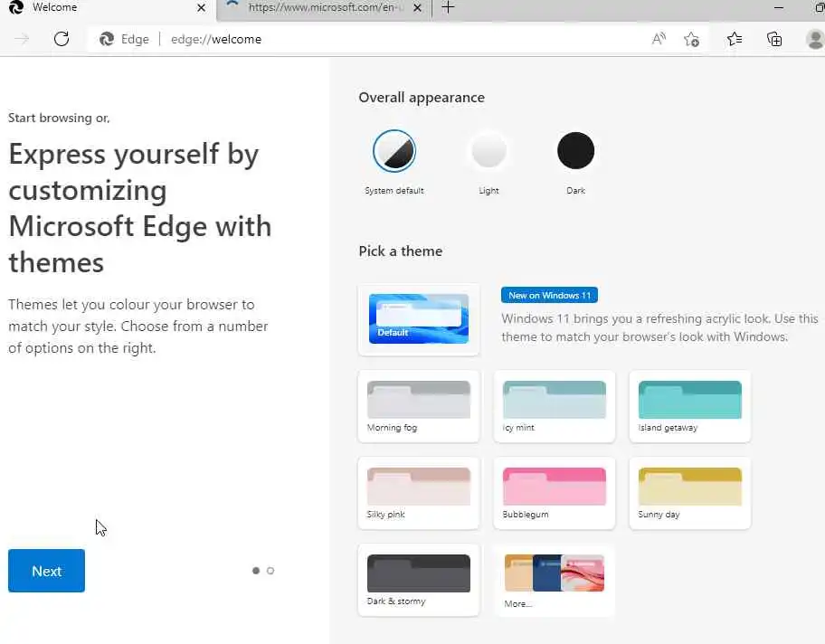Pick the Island getaway theme

(x=690, y=406)
